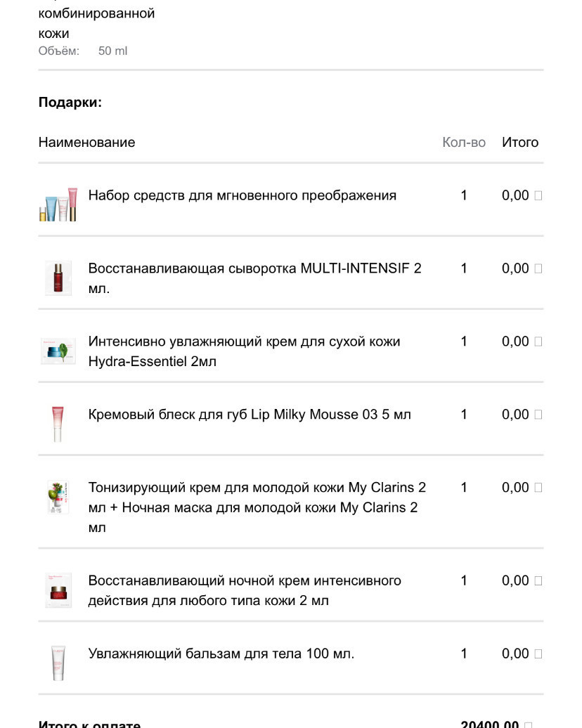This screenshot has width=582, height=728.
Task: Click the Итого column header
Action: click(x=520, y=142)
